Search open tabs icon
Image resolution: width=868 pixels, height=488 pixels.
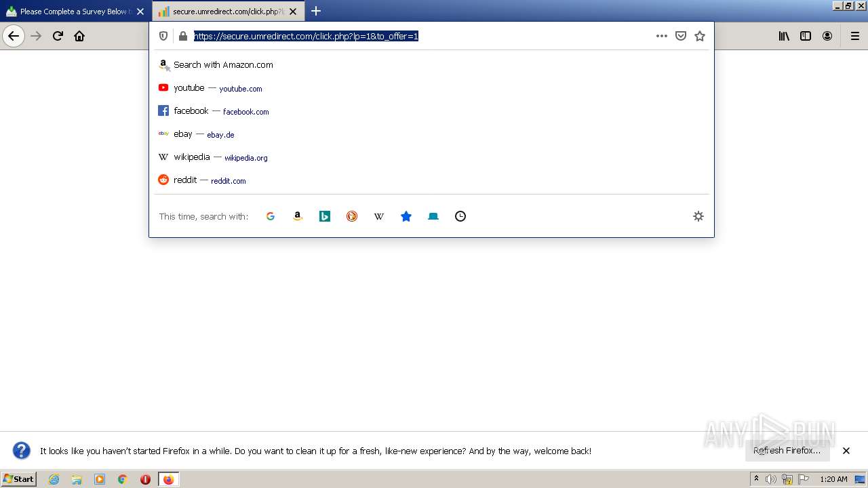[x=433, y=216]
